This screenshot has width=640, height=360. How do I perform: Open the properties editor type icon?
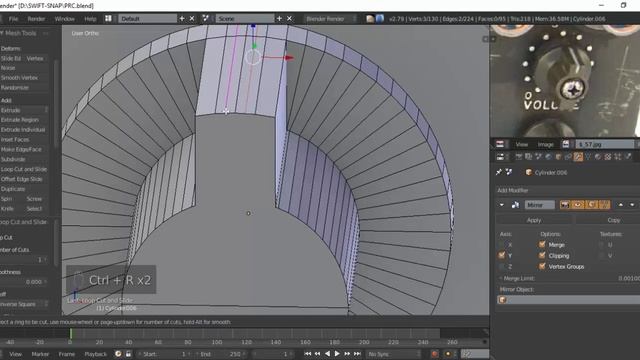point(500,157)
